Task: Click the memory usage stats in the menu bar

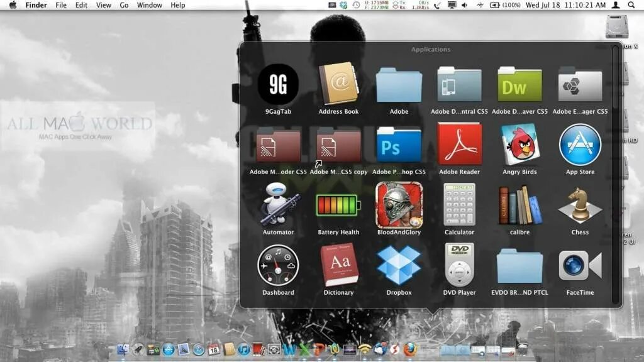Action: (376, 5)
